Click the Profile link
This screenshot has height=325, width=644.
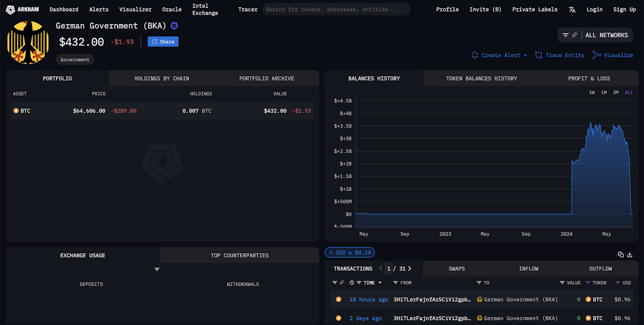coord(447,10)
